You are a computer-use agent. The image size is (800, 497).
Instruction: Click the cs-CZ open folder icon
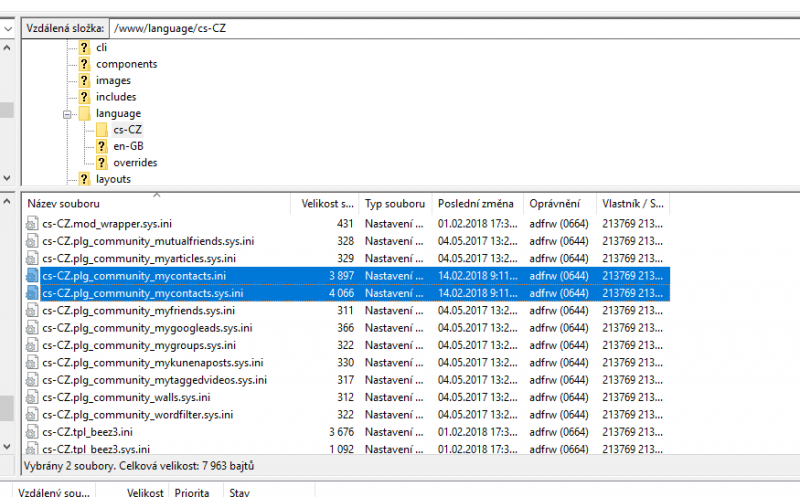tap(102, 130)
